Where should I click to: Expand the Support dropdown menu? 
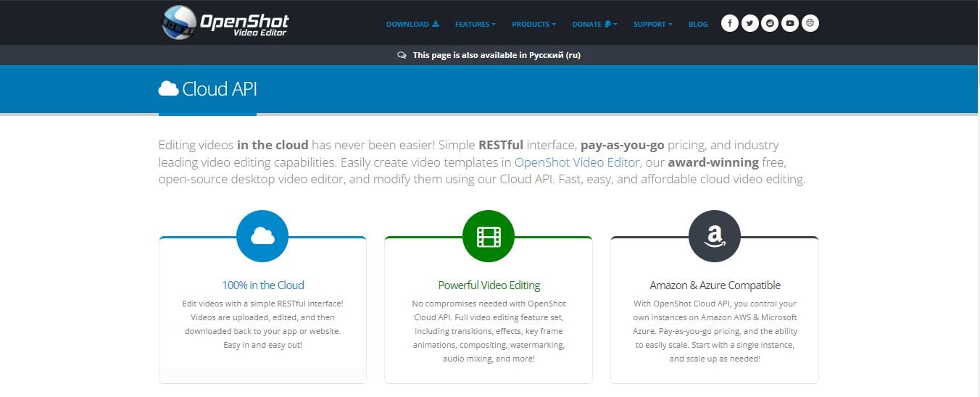coord(652,25)
